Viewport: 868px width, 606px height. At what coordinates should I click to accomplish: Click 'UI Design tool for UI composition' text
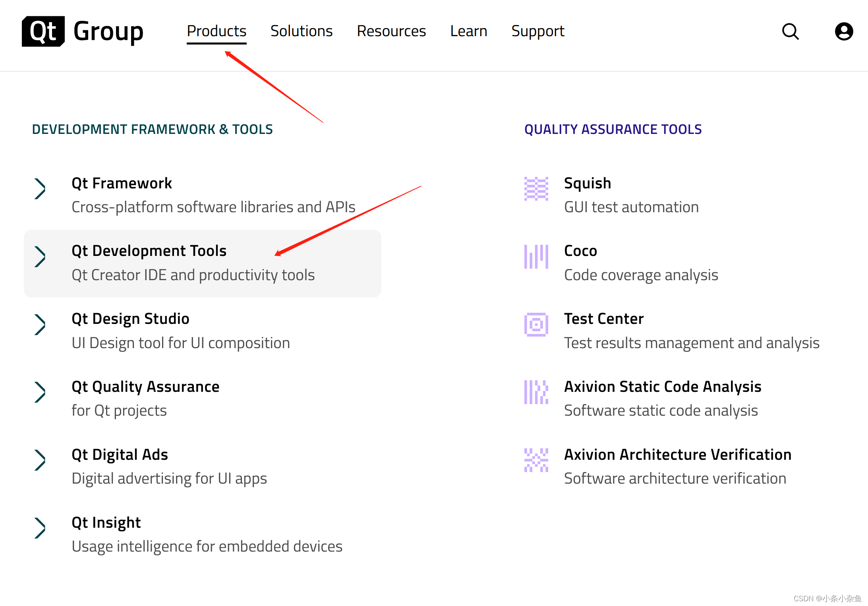pos(181,343)
